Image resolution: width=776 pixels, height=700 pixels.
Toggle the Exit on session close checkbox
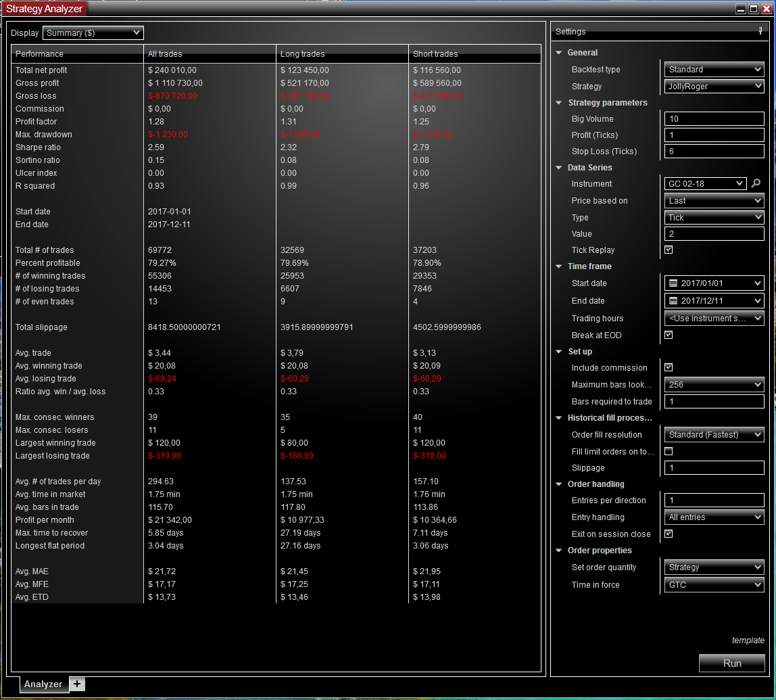(669, 534)
